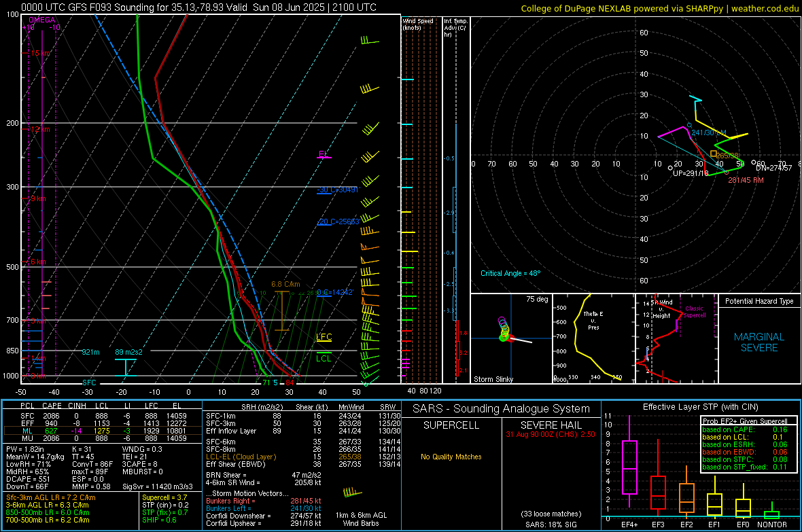Click the green NONTOR box plot
Image resolution: width=802 pixels, height=532 pixels.
click(771, 512)
